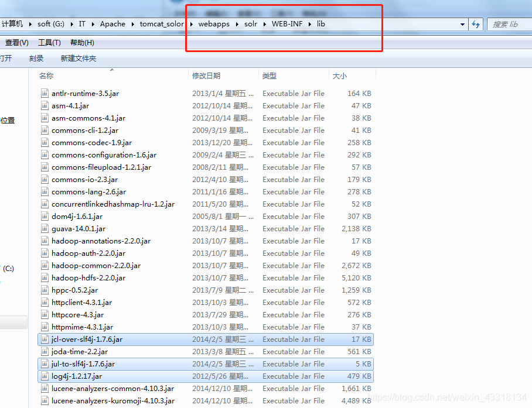This screenshot has width=532, height=408.
Task: Click date 2013/1/4 in antlr-runtime row
Action: point(223,93)
